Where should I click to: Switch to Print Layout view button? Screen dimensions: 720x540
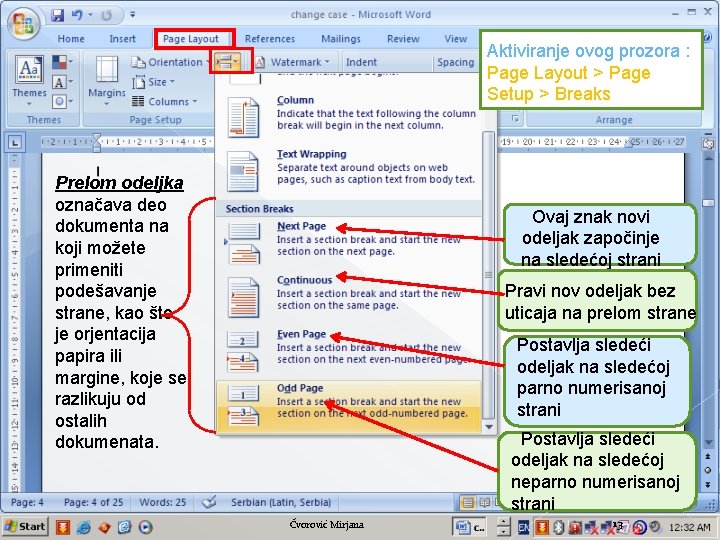(467, 503)
